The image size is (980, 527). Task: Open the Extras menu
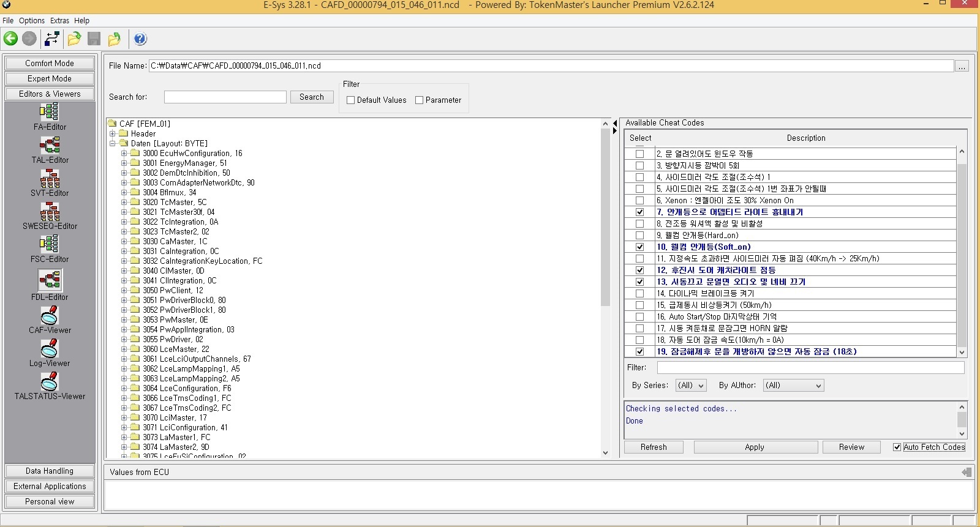click(59, 20)
